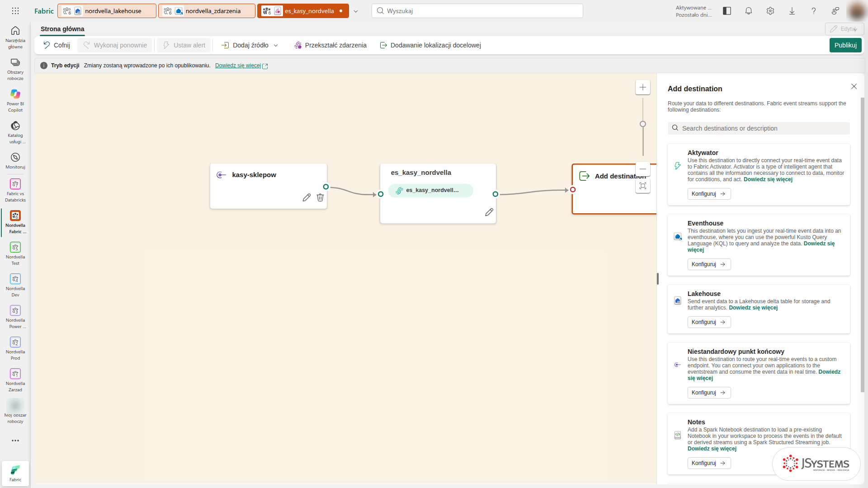Click the download icon in header
This screenshot has height=488, width=868.
tap(792, 11)
